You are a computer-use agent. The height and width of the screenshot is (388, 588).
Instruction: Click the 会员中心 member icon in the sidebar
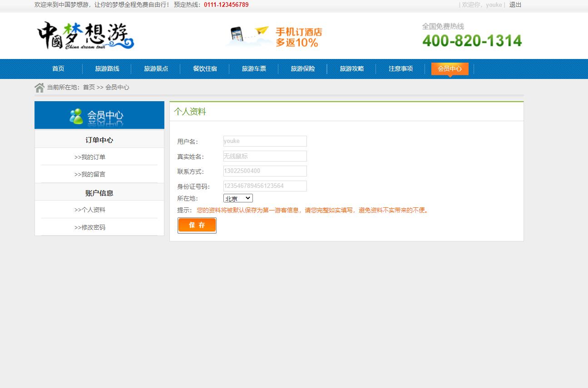(76, 116)
